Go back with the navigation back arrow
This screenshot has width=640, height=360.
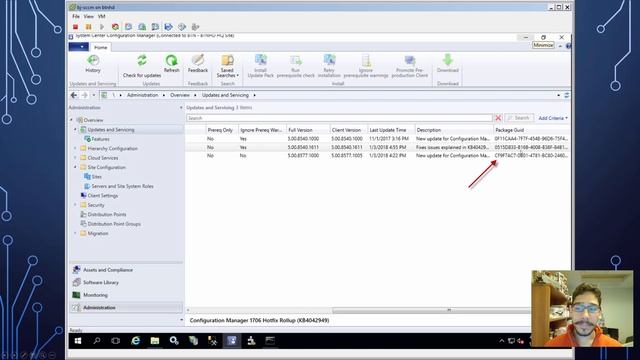point(74,95)
